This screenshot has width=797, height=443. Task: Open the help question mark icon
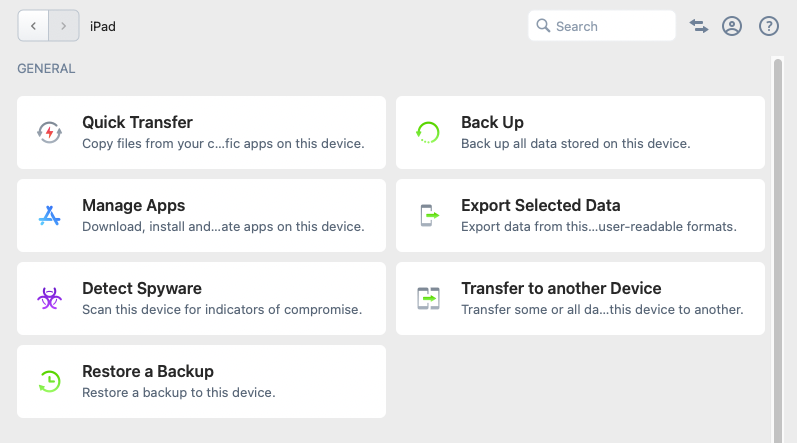[769, 26]
